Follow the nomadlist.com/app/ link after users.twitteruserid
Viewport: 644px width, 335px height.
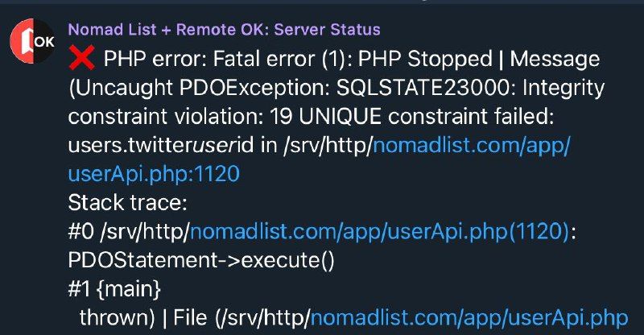(x=472, y=146)
